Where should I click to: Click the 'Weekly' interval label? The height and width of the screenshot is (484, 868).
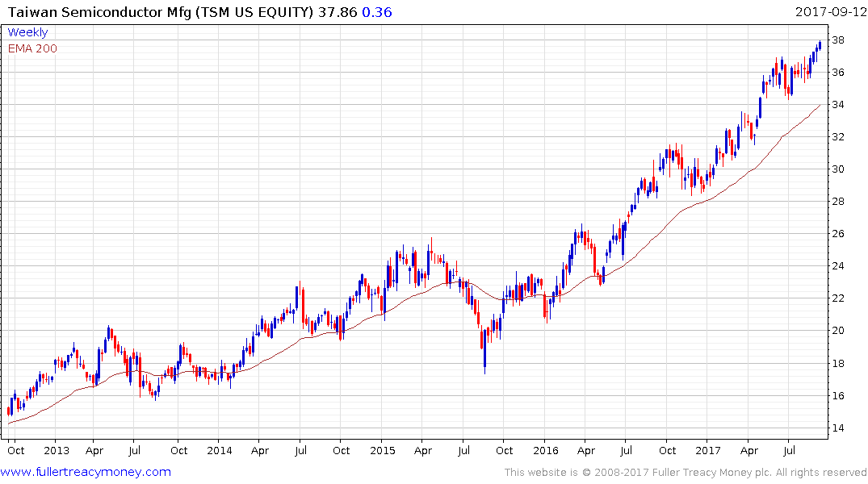[x=27, y=32]
